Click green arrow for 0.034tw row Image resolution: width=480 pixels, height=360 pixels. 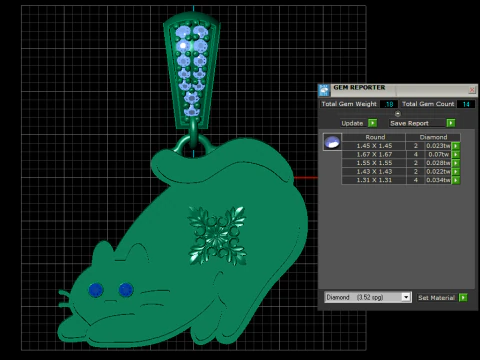(x=456, y=180)
